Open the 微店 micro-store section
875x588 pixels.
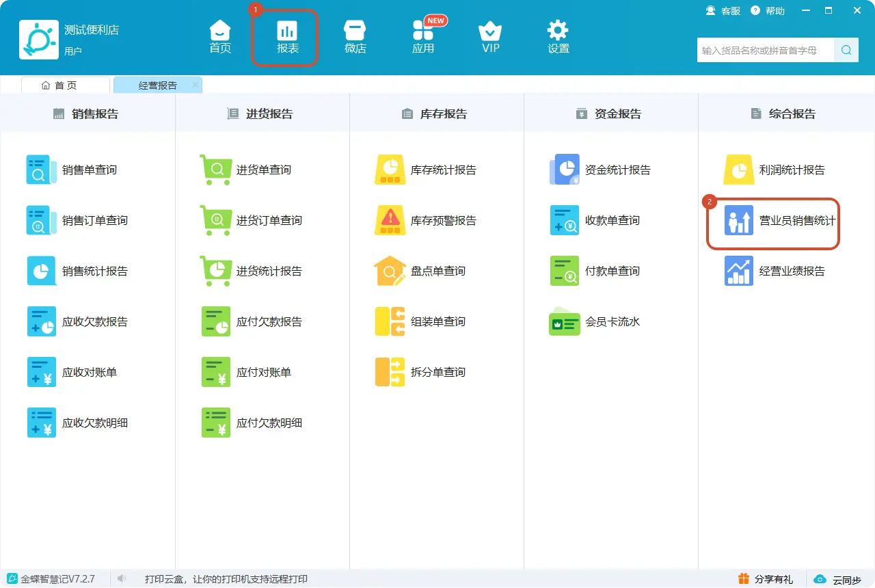[x=355, y=38]
